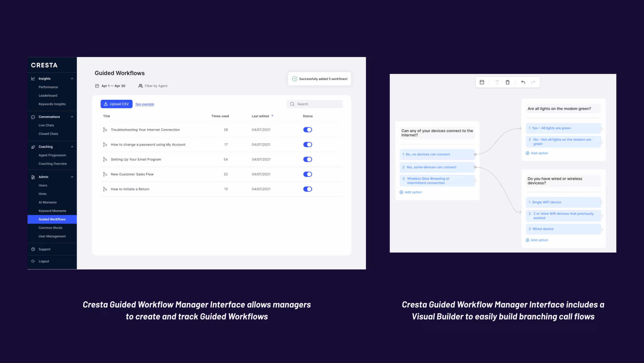The image size is (644, 363).
Task: Click the workflow icon for Troubleshooting Your Internet Connection
Action: point(105,130)
